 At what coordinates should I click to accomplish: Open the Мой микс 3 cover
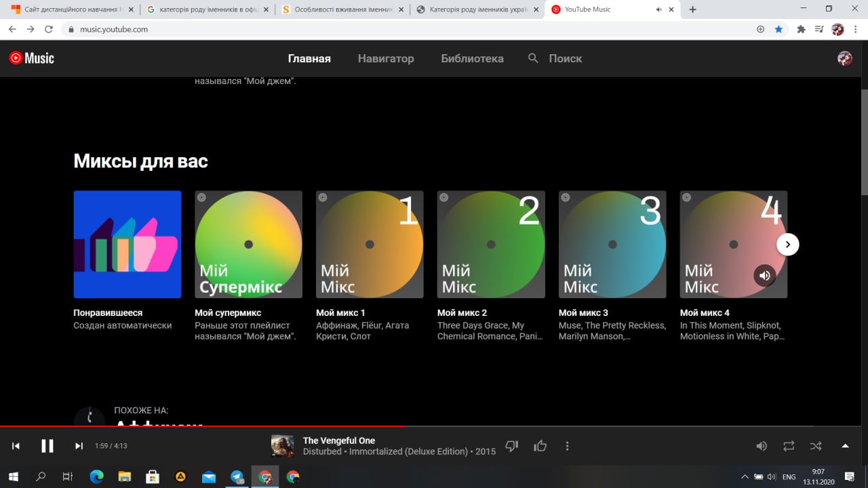click(612, 244)
